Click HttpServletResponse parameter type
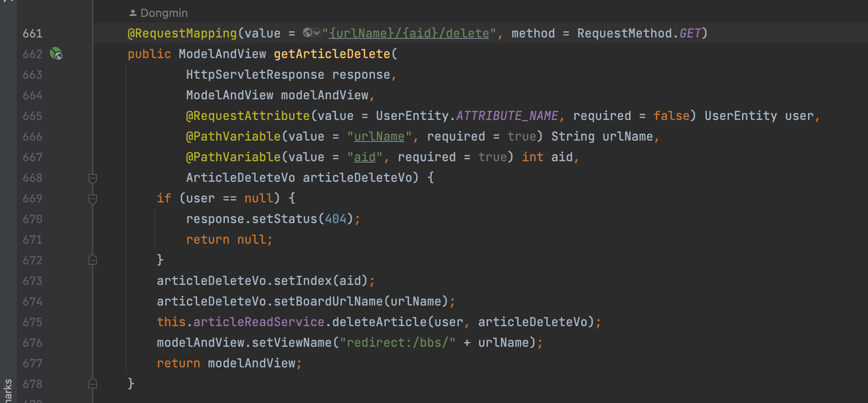Viewport: 868px width, 403px height. click(x=255, y=75)
